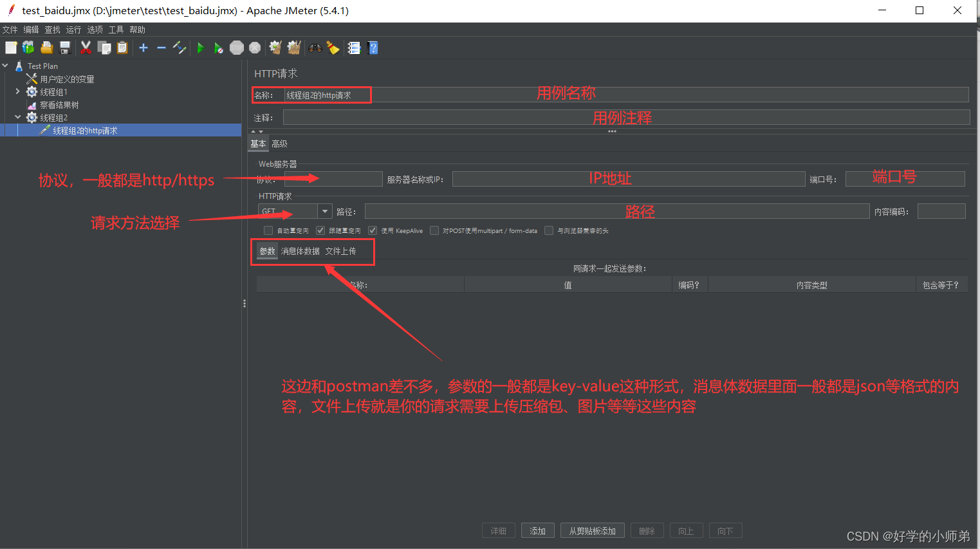Open the 运行 menu
Viewport: 980px width, 549px height.
(x=73, y=30)
